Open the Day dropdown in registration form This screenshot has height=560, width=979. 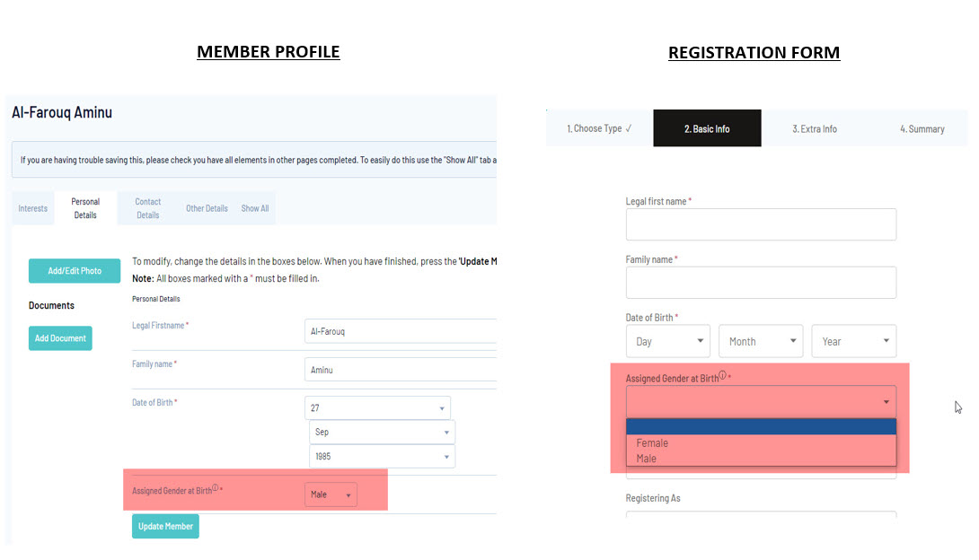(667, 341)
